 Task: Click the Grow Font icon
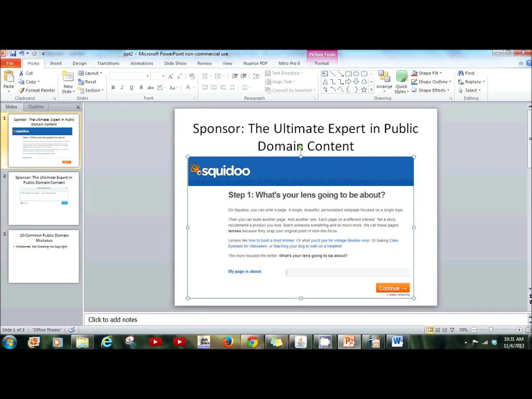170,76
